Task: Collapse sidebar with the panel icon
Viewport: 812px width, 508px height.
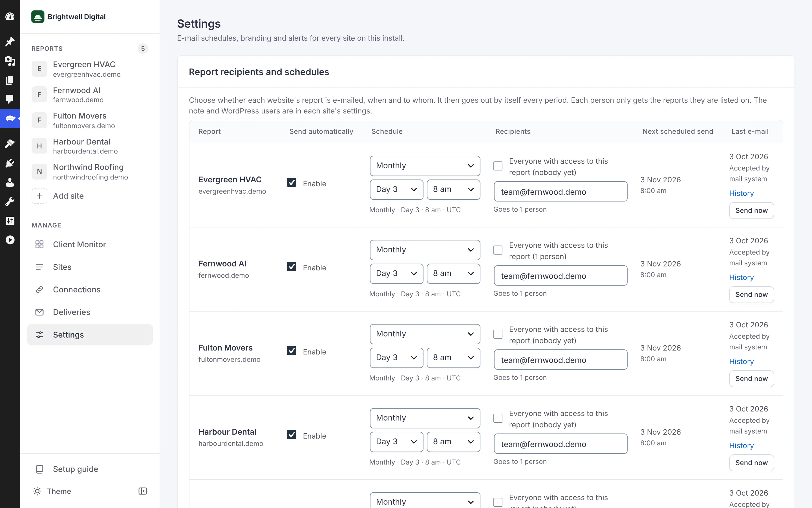Action: (x=143, y=491)
